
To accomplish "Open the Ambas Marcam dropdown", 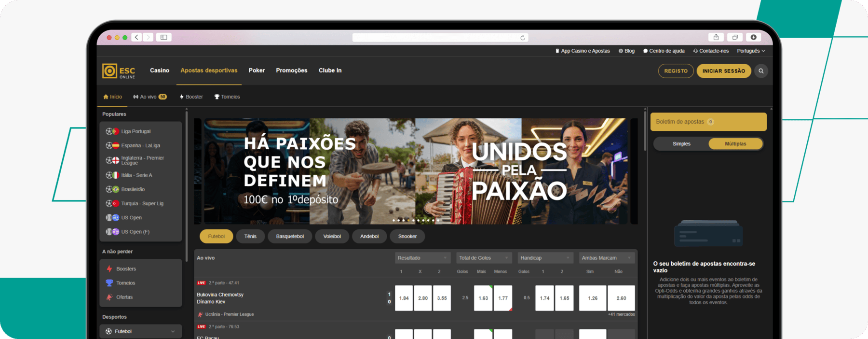I will pos(607,258).
